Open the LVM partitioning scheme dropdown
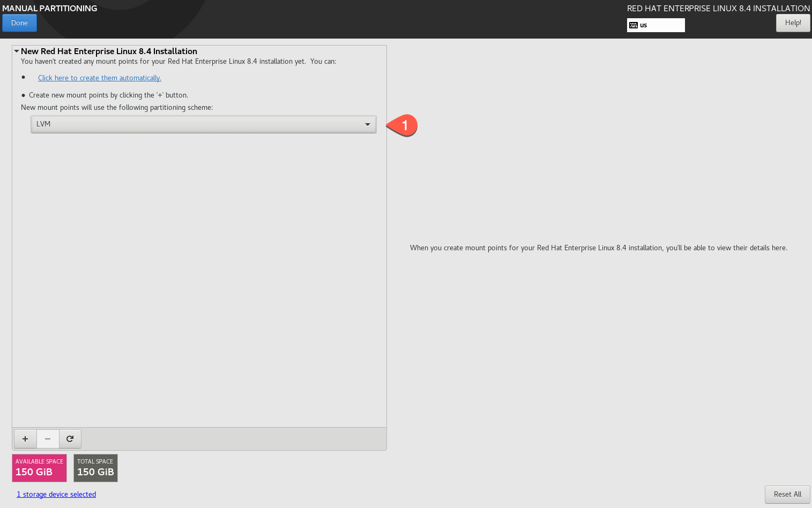812x508 pixels. tap(204, 124)
